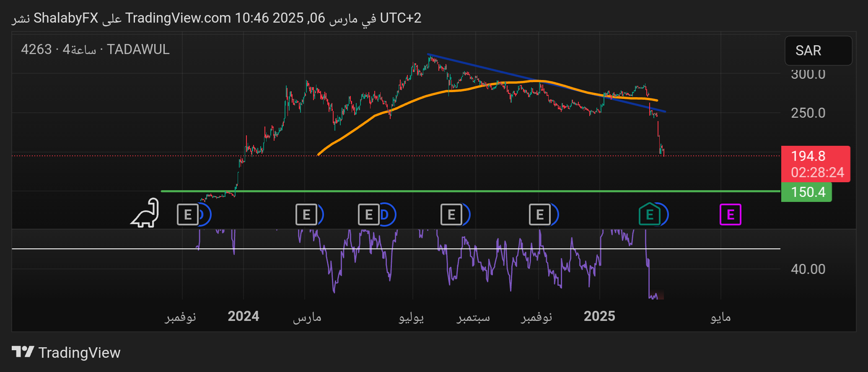Screen dimensions: 868x372
Task: Open the E earnings marker above March 2024
Action: coord(306,214)
